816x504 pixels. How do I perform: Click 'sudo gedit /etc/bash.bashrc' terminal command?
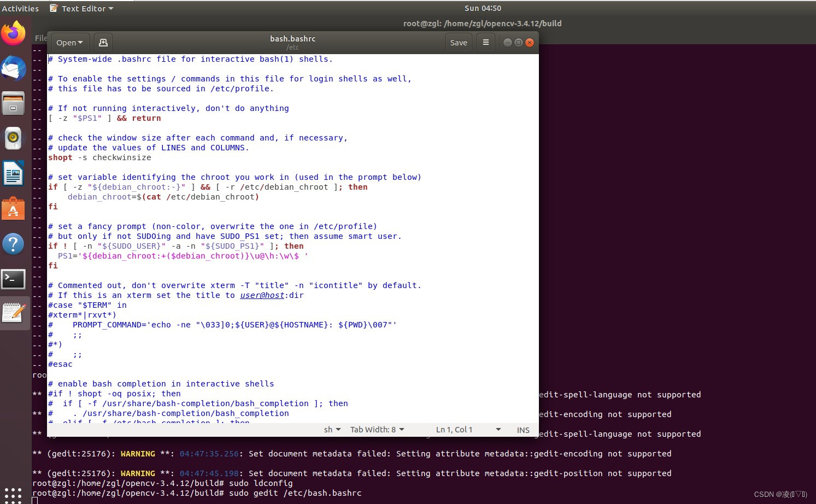point(295,493)
